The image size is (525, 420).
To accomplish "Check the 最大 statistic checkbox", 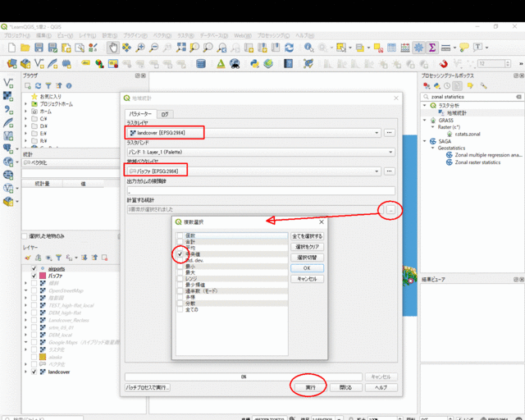I will coord(180,272).
